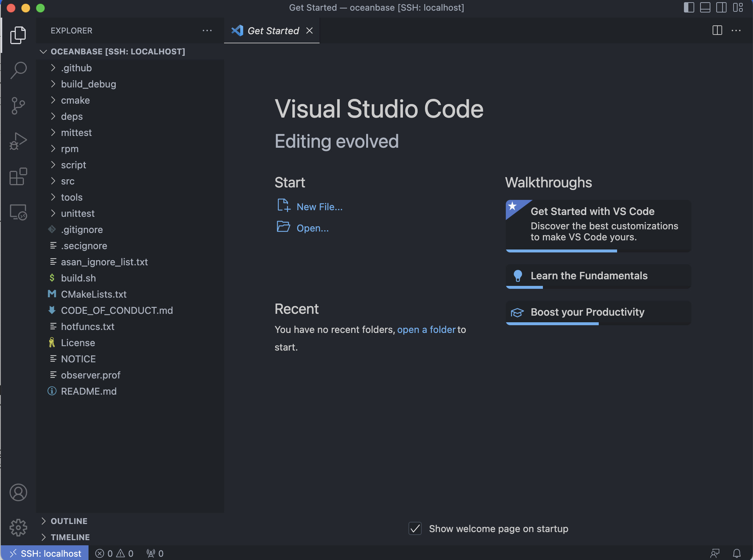Click the SSH: localhost remote indicator

[45, 553]
